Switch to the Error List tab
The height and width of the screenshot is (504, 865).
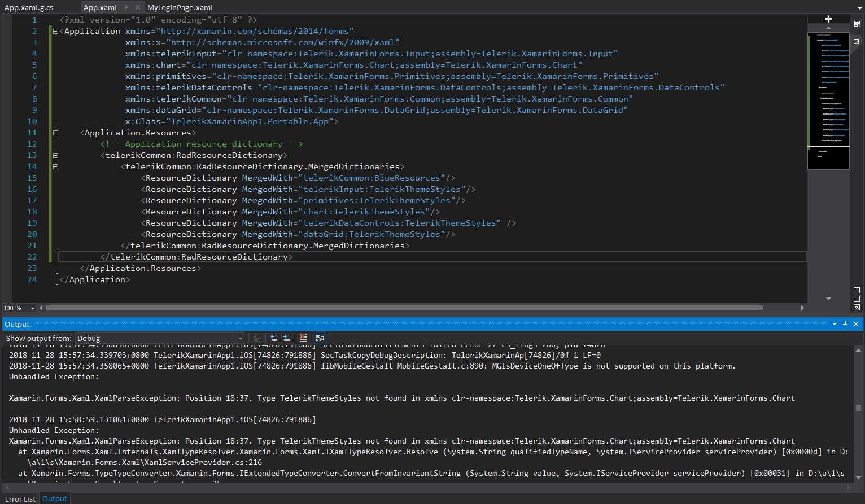point(20,499)
